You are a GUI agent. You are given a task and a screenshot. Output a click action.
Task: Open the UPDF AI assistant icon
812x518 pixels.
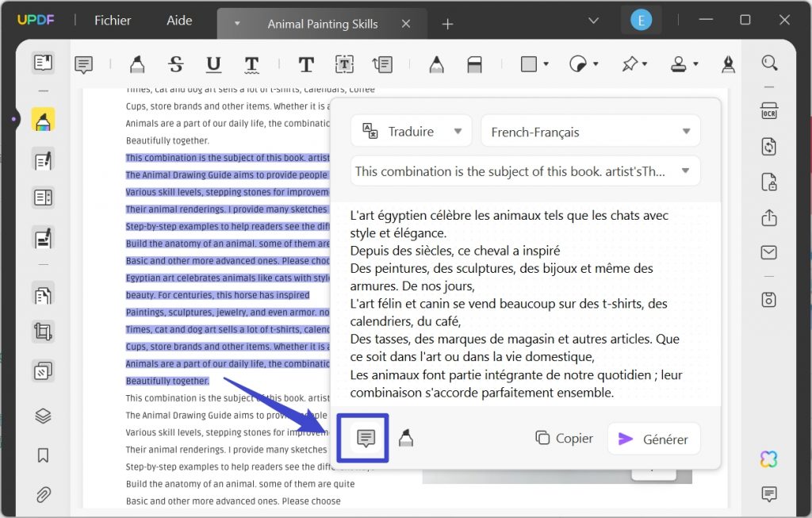pos(769,459)
